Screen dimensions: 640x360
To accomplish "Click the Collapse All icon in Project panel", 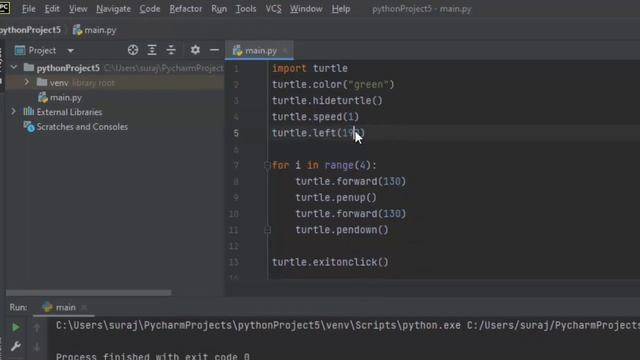I will click(x=171, y=50).
